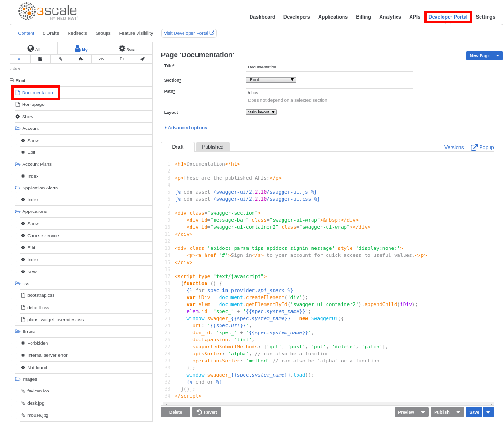Expand the Advanced options section

(186, 128)
